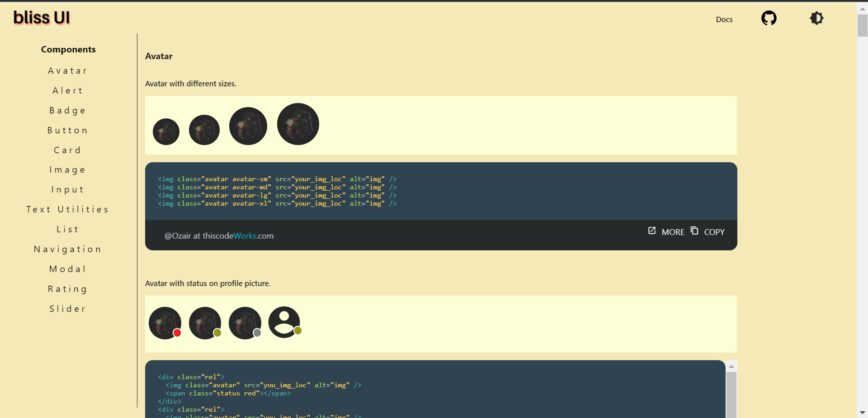Image resolution: width=868 pixels, height=418 pixels.
Task: Click the placeholder person avatar icon
Action: [284, 322]
